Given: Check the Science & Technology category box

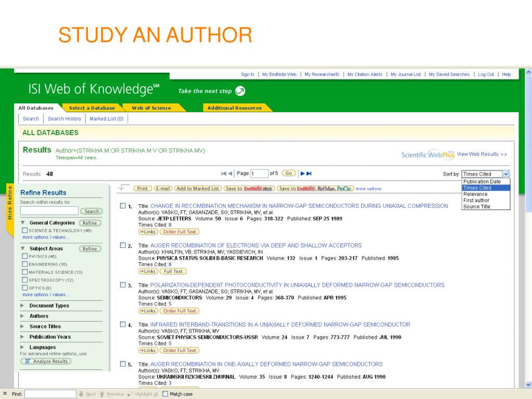Looking at the screenshot, I should pyautogui.click(x=24, y=230).
